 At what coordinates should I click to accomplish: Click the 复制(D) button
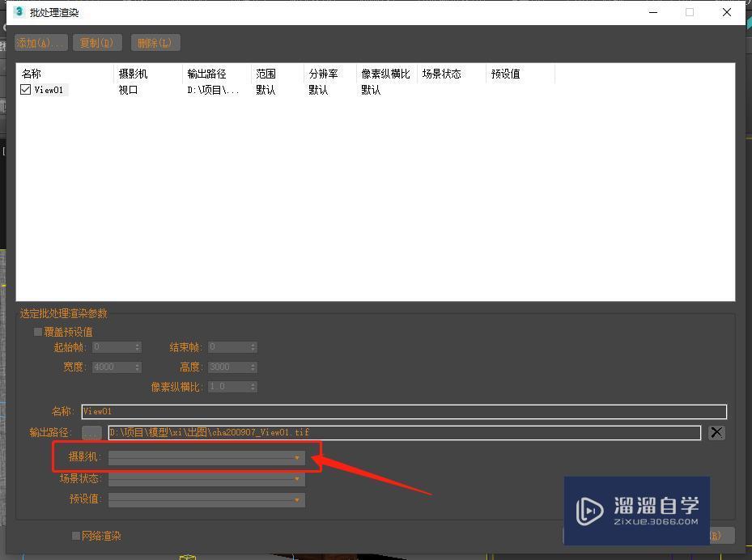pyautogui.click(x=97, y=43)
